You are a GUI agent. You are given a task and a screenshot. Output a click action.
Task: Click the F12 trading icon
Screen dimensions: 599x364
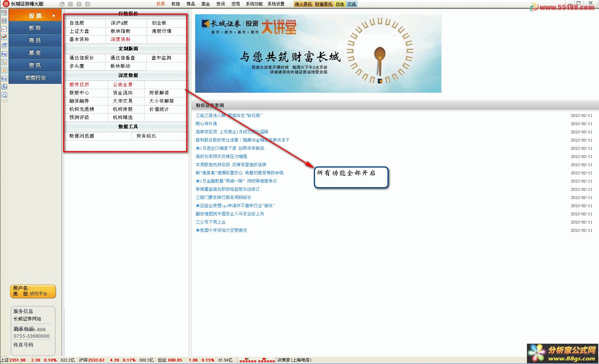[4, 78]
